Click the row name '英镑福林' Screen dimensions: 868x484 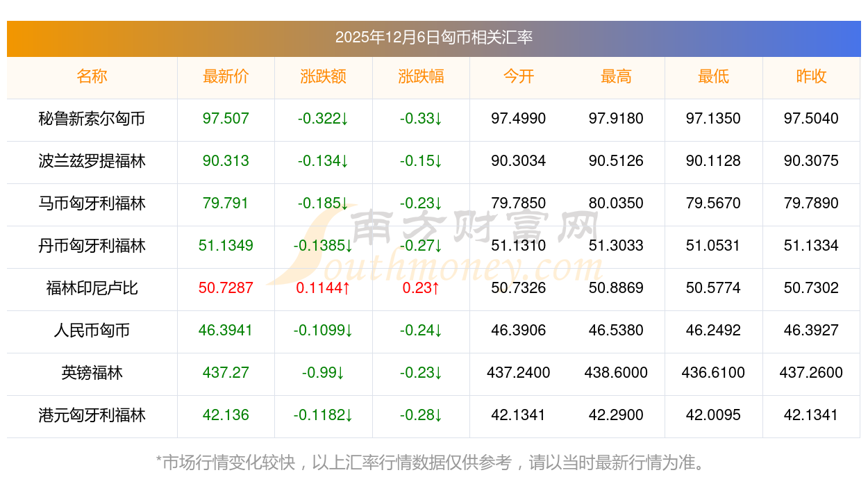[x=92, y=373]
